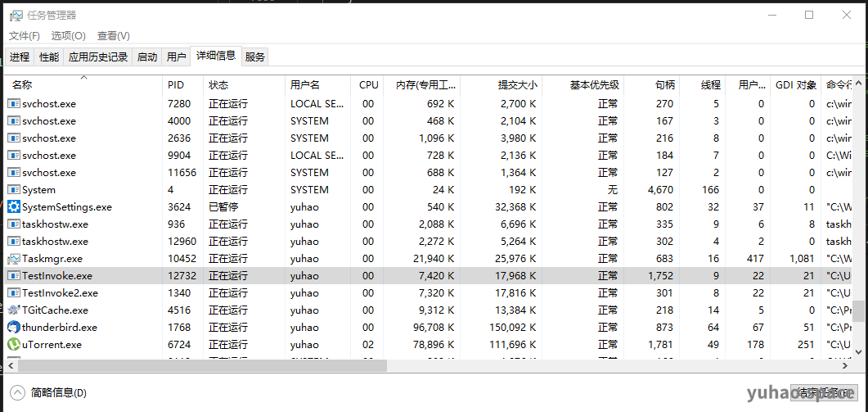Click the TestInvoke.exe process icon

coord(14,275)
